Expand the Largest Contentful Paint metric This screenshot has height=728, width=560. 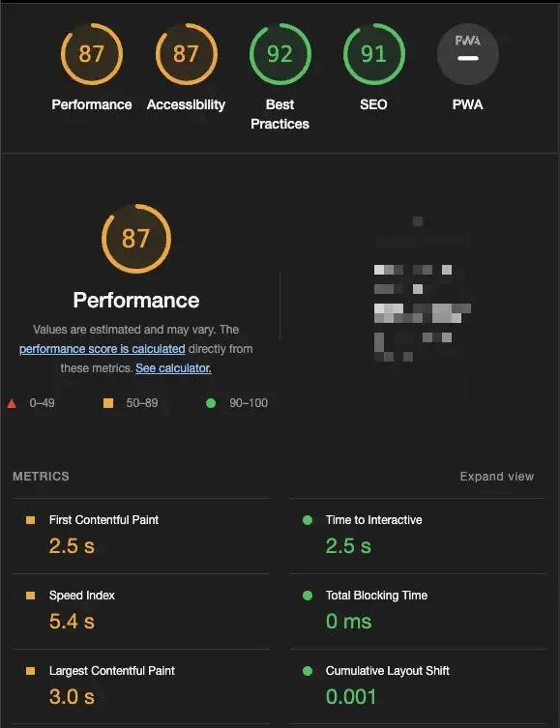pyautogui.click(x=140, y=686)
